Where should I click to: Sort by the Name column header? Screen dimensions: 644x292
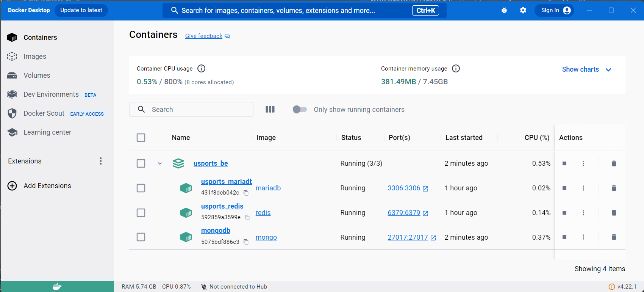pos(181,138)
